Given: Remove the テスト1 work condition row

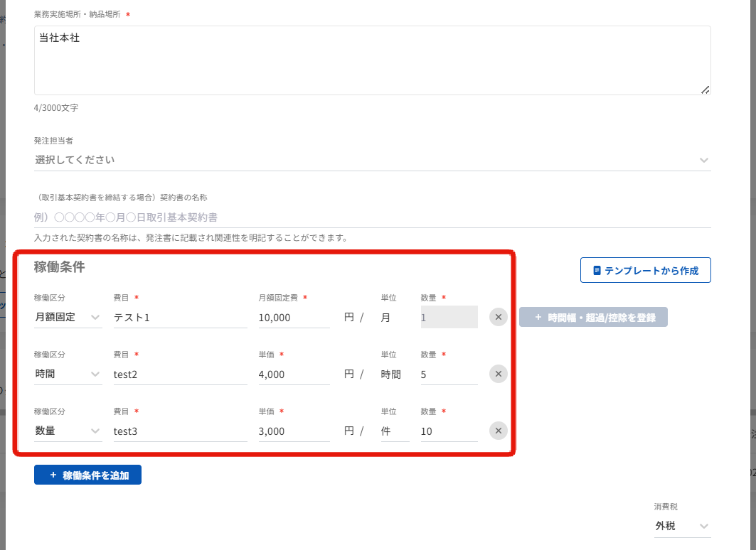Looking at the screenshot, I should tap(498, 317).
